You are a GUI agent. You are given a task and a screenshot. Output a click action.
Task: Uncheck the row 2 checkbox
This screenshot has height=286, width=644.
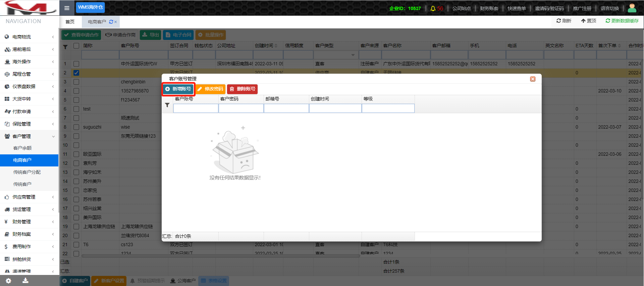[x=76, y=73]
